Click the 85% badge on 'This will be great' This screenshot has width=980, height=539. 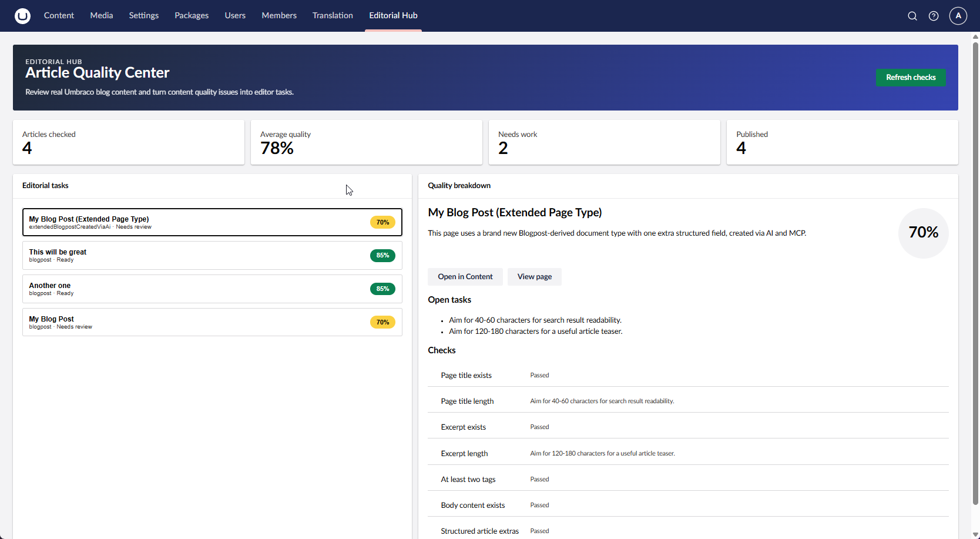click(382, 256)
